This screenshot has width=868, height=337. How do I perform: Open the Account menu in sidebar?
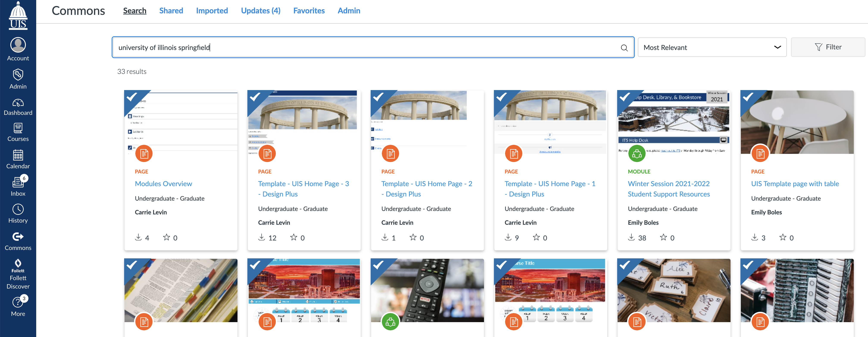click(x=18, y=49)
